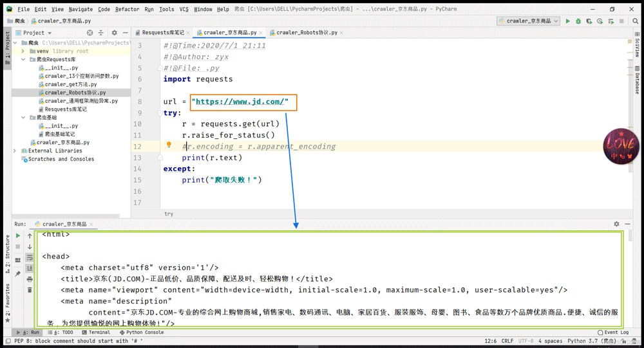The width and height of the screenshot is (644, 348).
Task: Stop the running process from top toolbar
Action: (x=621, y=21)
